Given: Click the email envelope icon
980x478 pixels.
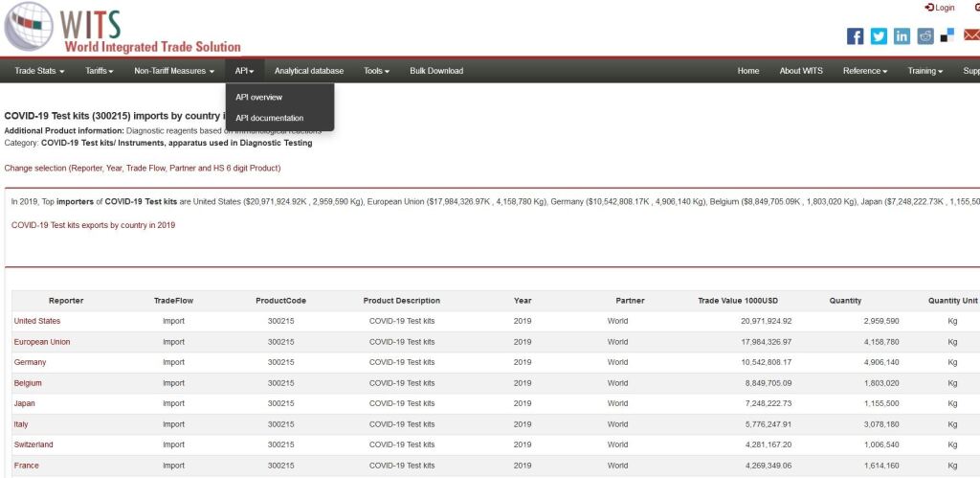Looking at the screenshot, I should [970, 36].
